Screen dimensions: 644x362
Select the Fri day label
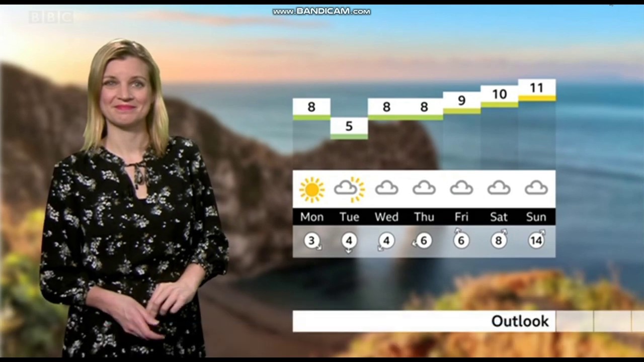[461, 217]
